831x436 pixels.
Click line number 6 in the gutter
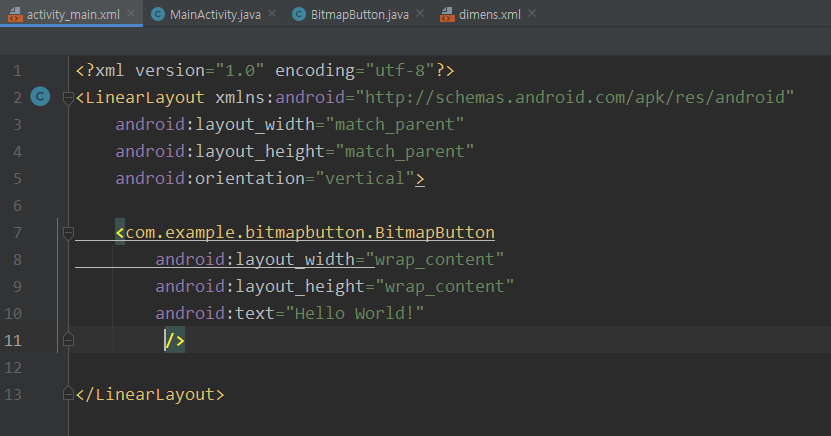click(17, 206)
